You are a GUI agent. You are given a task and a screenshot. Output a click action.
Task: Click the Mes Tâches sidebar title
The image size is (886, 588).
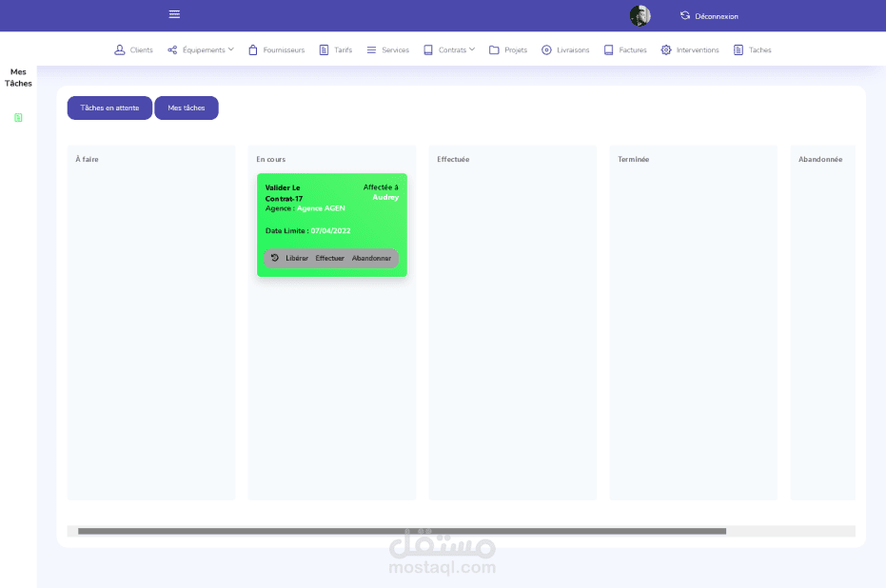pyautogui.click(x=18, y=77)
